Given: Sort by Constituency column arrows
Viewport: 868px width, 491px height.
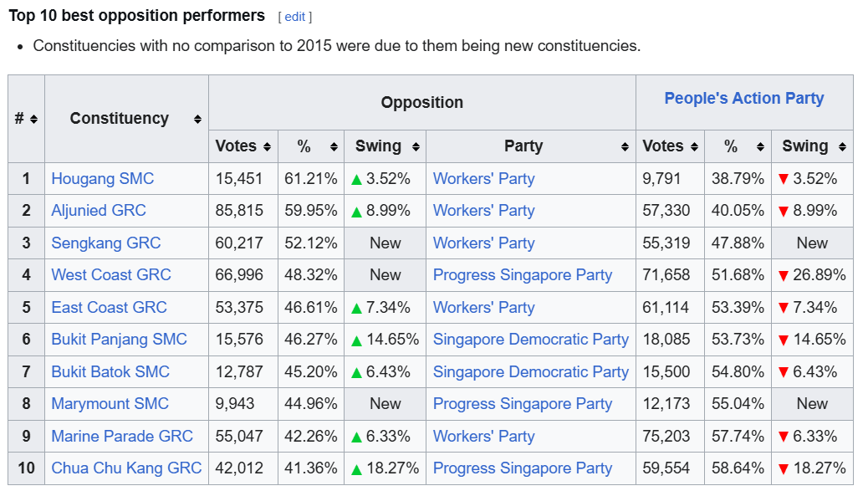Looking at the screenshot, I should pyautogui.click(x=197, y=119).
